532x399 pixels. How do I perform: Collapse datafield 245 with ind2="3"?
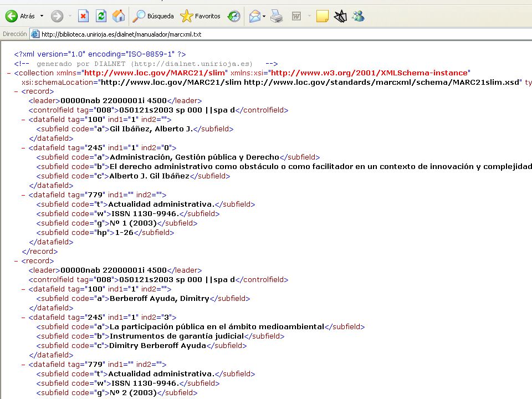[23, 318]
